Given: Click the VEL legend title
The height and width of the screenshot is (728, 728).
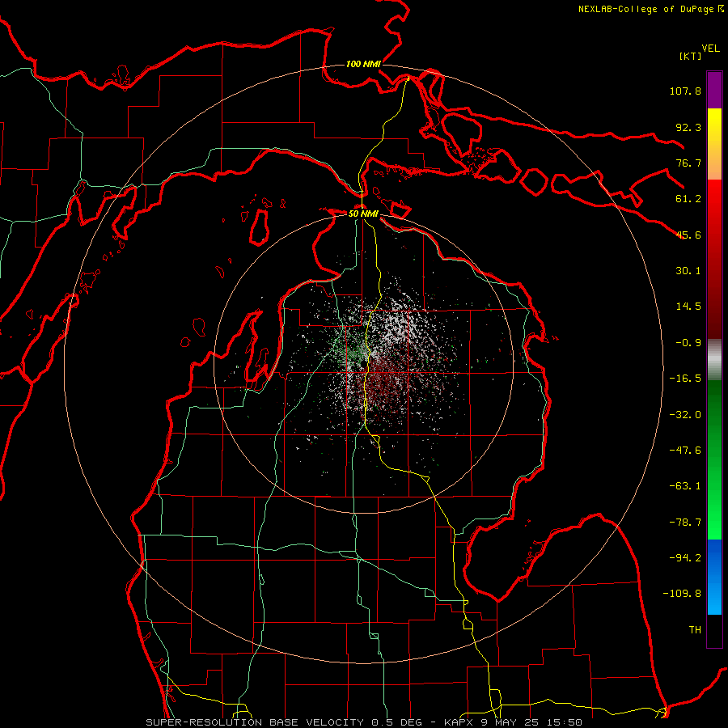Looking at the screenshot, I should click(x=710, y=49).
